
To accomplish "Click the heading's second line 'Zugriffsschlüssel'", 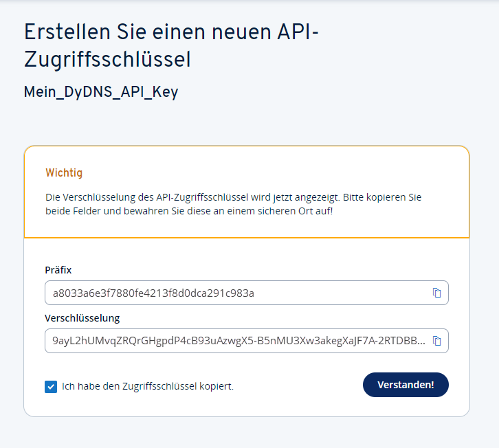I will (x=107, y=60).
